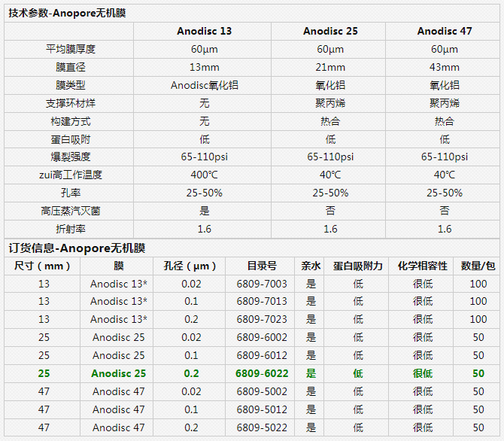Click the 孔率 row label

71,193
